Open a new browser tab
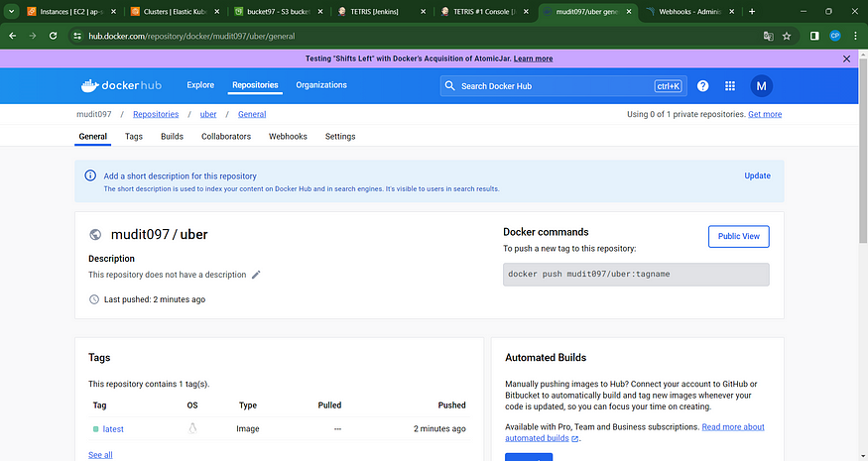 [752, 12]
